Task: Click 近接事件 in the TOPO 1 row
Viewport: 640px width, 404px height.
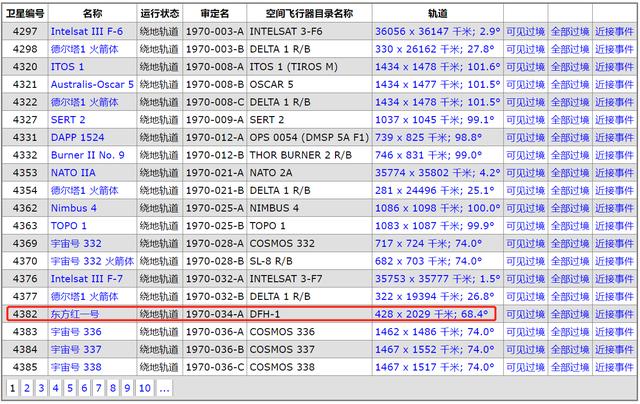Action: pos(614,226)
